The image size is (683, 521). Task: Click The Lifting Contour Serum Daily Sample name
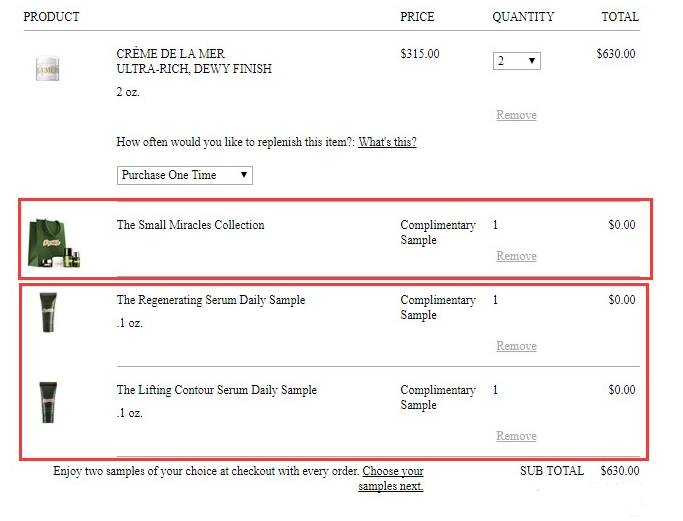[x=216, y=390]
